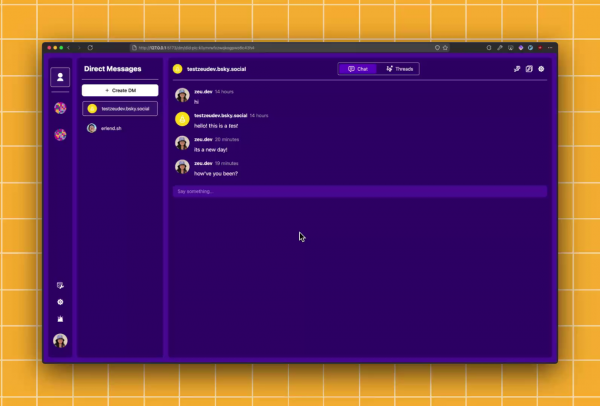The height and width of the screenshot is (406, 600).
Task: Open the second colorful space avatar in sidebar
Action: coord(60,135)
